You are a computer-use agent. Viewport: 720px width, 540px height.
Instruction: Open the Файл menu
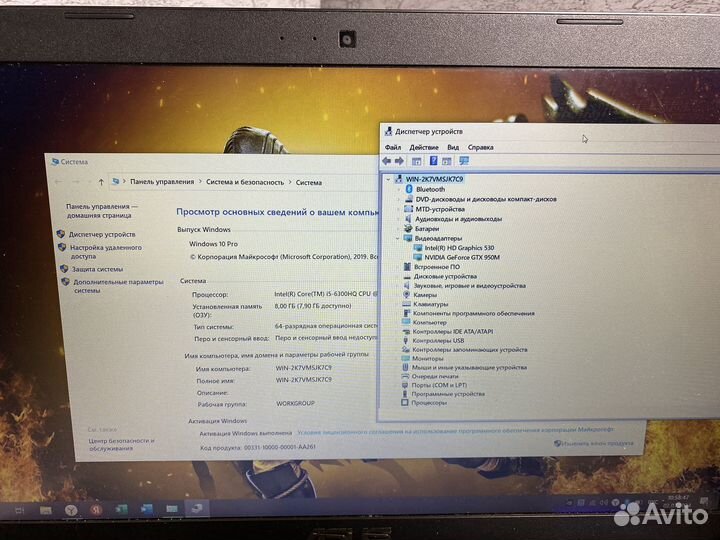pos(393,147)
